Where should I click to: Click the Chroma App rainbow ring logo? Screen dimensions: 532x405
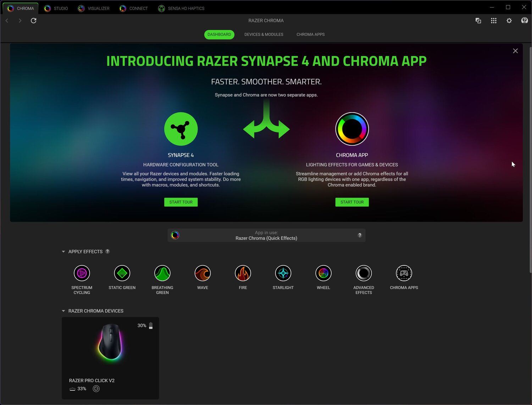tap(352, 129)
